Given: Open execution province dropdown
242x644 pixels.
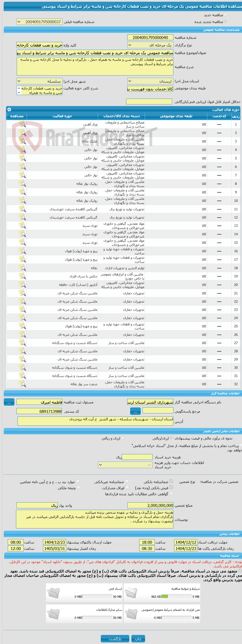Looking at the screenshot, I should (x=150, y=81).
